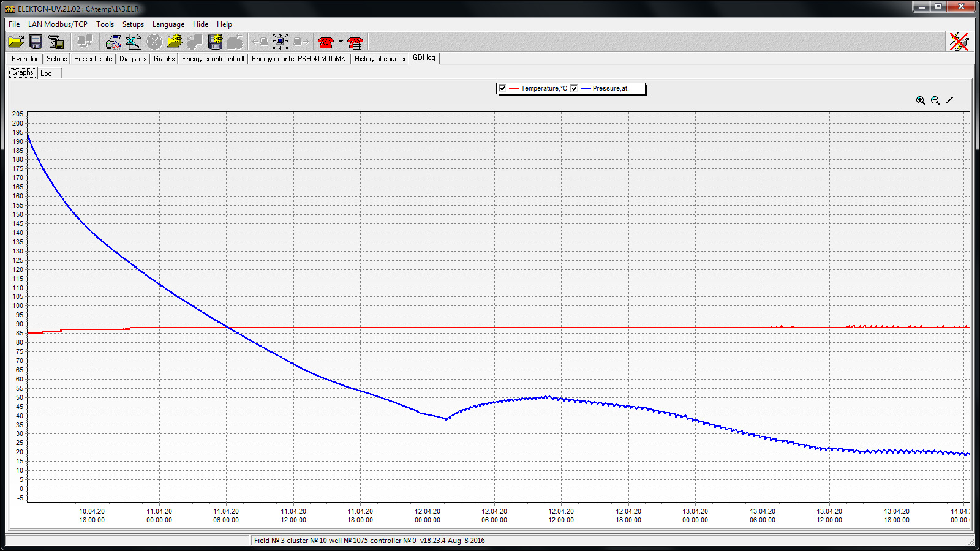Open the Tools menu

pos(105,24)
